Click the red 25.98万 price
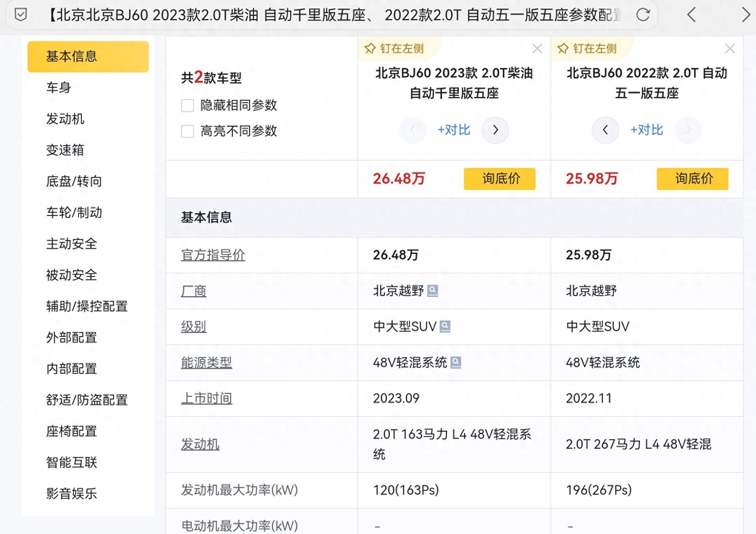The width and height of the screenshot is (756, 534). pyautogui.click(x=592, y=179)
